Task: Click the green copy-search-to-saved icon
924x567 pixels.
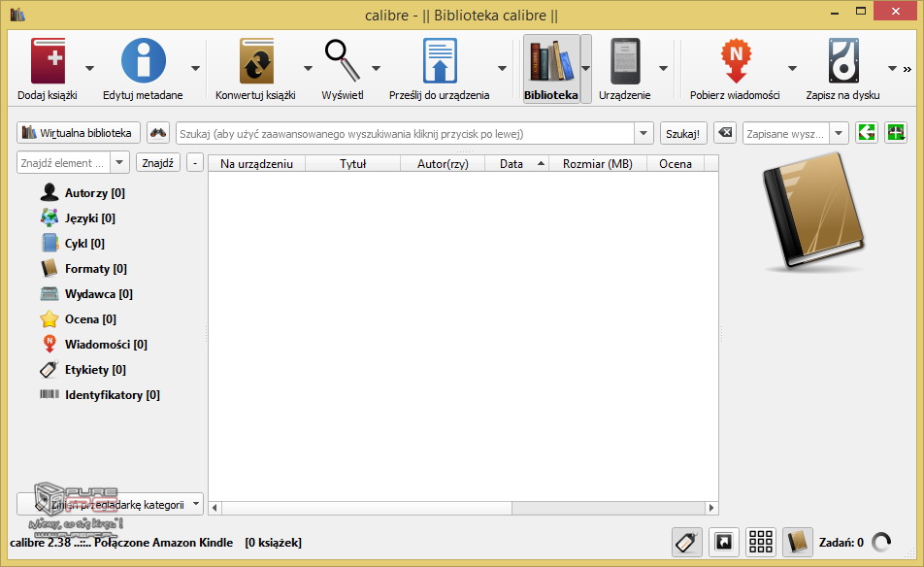Action: click(866, 133)
